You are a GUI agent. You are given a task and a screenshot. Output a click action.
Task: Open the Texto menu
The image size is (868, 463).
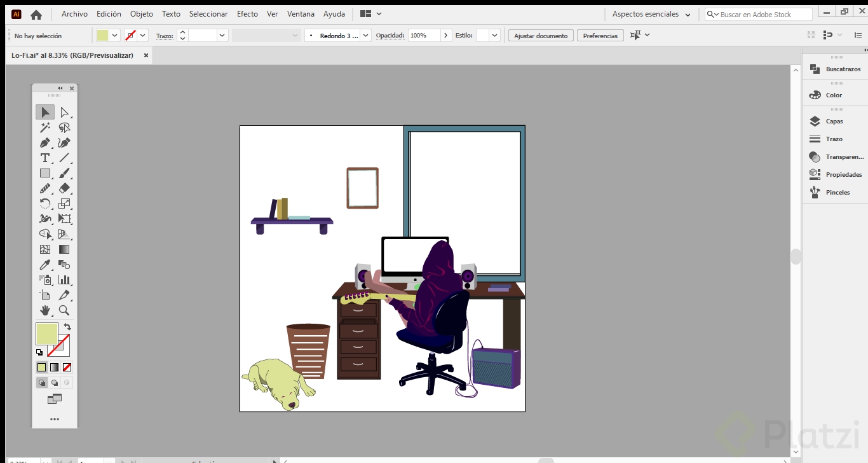point(171,14)
